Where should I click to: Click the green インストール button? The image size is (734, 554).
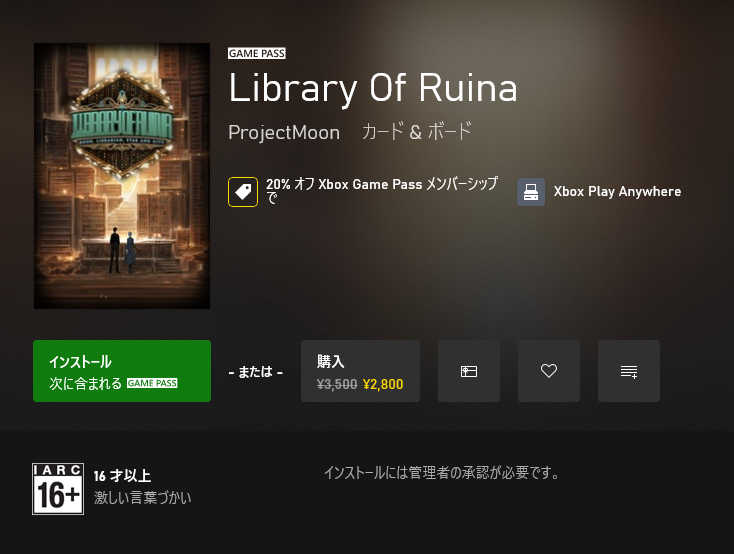122,371
